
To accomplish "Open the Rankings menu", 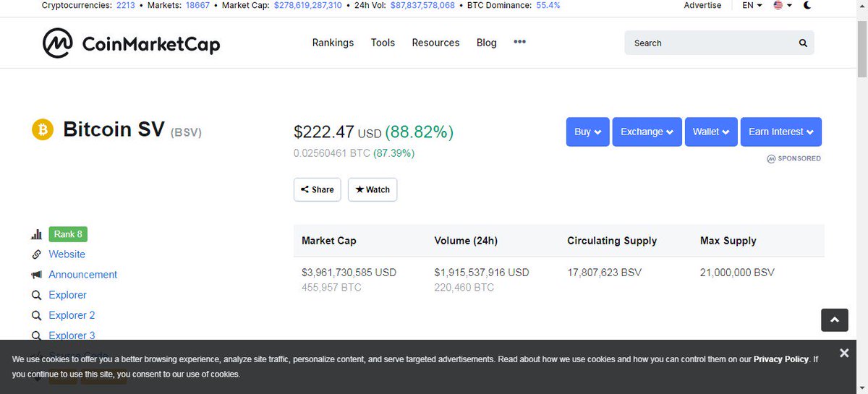I will pyautogui.click(x=333, y=43).
